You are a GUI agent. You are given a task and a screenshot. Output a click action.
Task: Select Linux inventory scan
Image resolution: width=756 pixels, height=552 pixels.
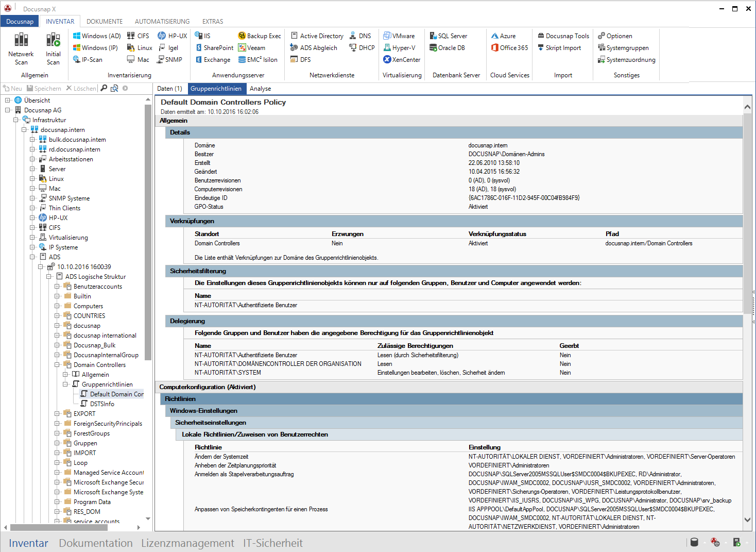[140, 48]
